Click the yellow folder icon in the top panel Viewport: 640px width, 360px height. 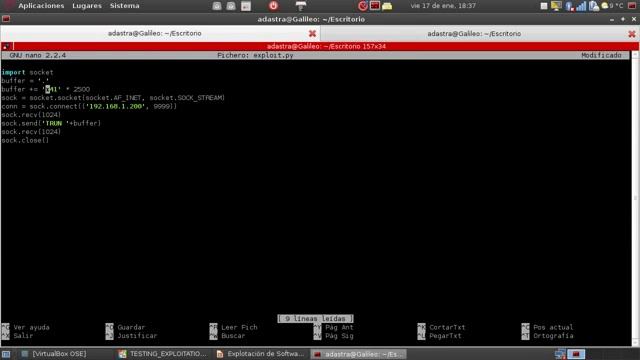387,6
